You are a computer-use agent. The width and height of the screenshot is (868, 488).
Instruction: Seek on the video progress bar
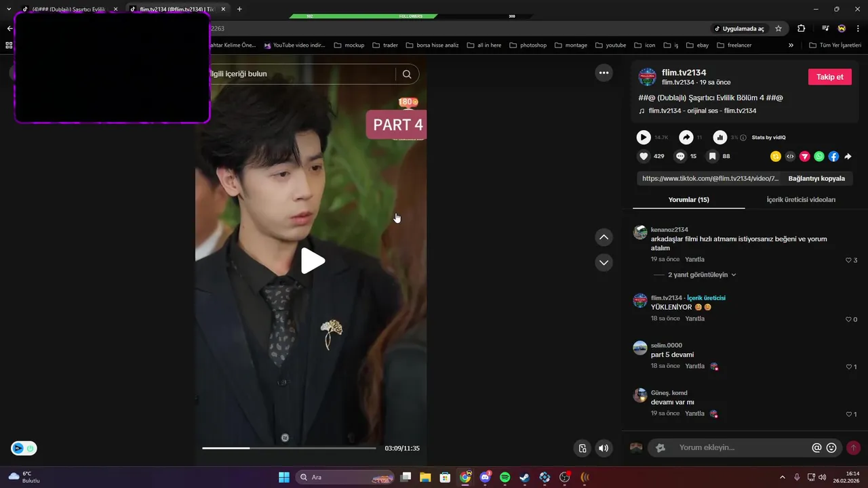(x=289, y=448)
